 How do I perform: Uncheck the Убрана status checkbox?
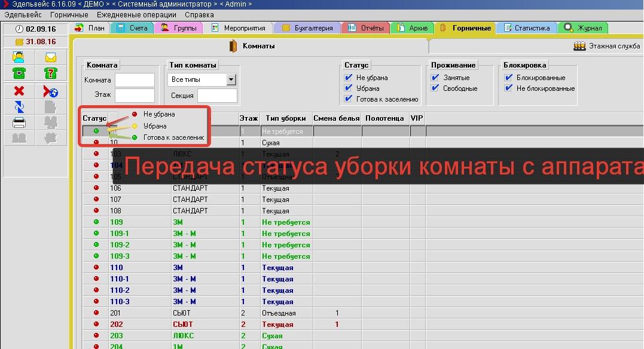[349, 88]
